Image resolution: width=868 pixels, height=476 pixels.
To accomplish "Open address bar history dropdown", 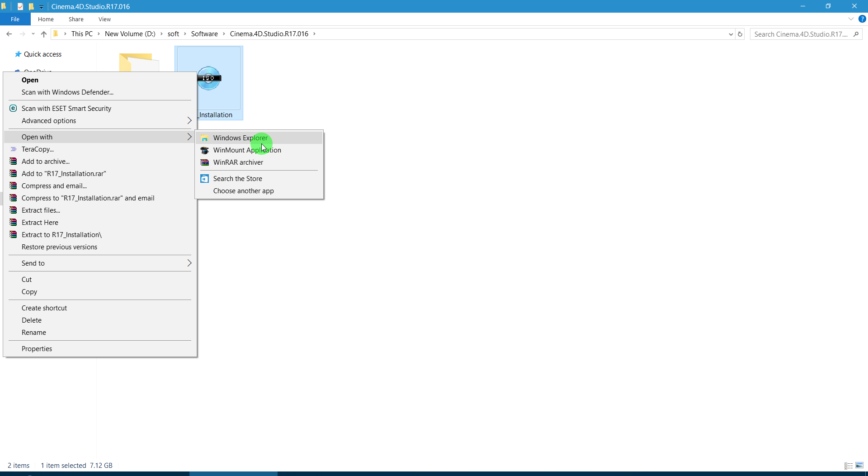I will [x=731, y=34].
